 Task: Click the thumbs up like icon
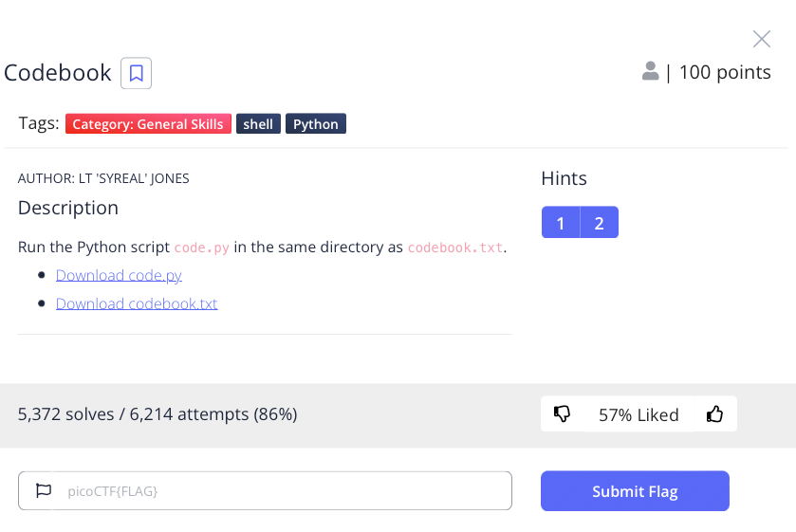click(x=714, y=413)
